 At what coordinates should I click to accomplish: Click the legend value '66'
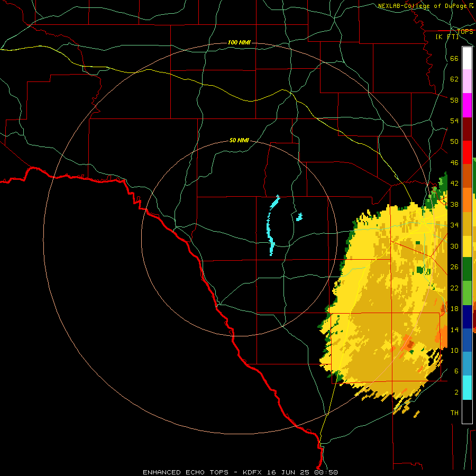coord(454,59)
